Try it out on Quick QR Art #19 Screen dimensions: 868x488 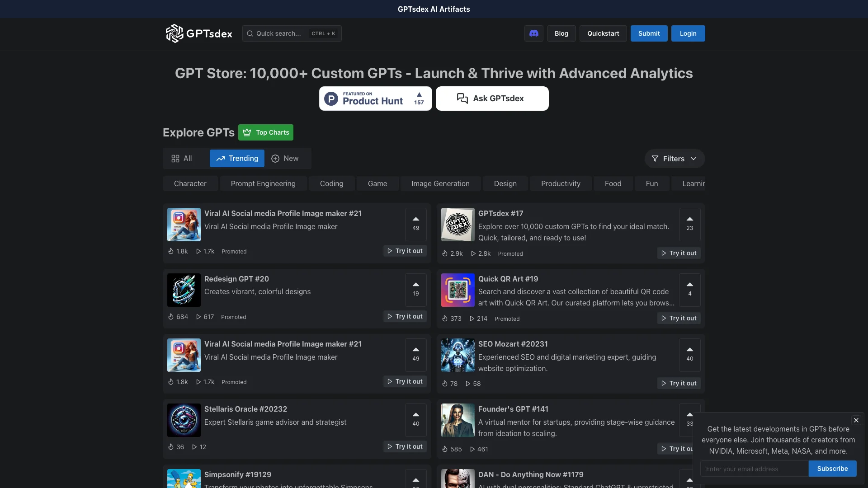point(679,318)
